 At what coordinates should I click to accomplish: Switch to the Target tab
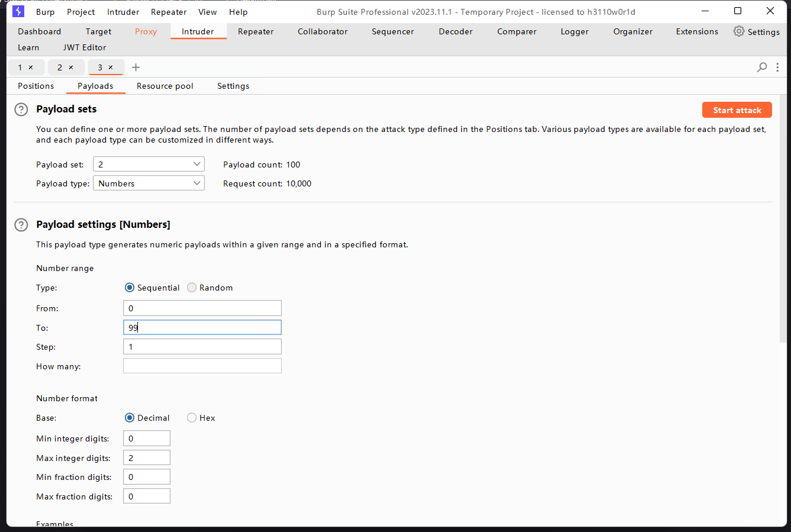pyautogui.click(x=98, y=31)
